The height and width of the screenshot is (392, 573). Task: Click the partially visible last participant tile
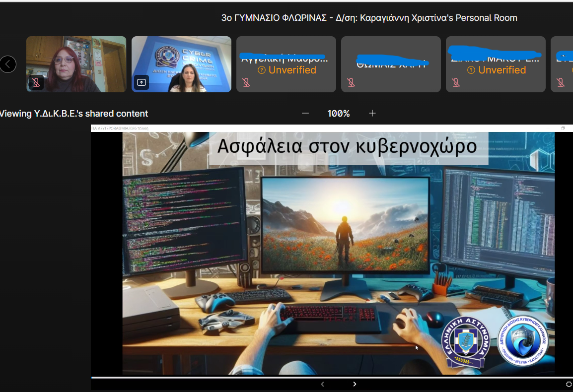pos(562,65)
